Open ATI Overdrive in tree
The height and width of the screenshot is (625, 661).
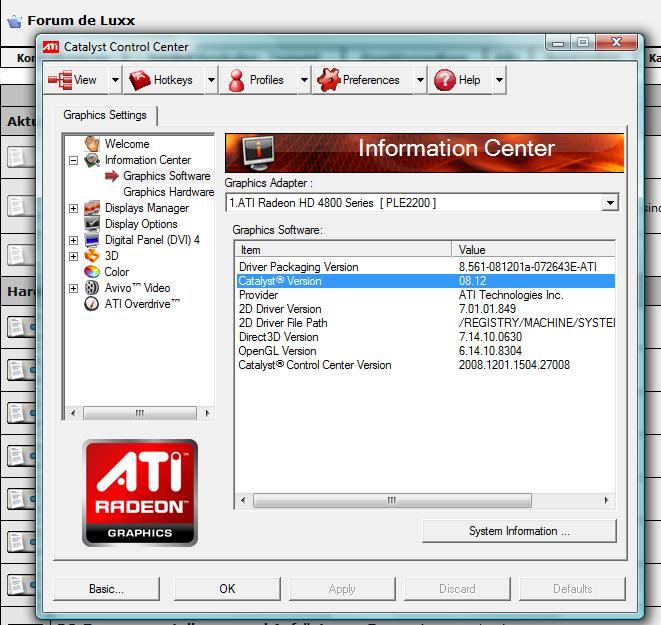(142, 304)
